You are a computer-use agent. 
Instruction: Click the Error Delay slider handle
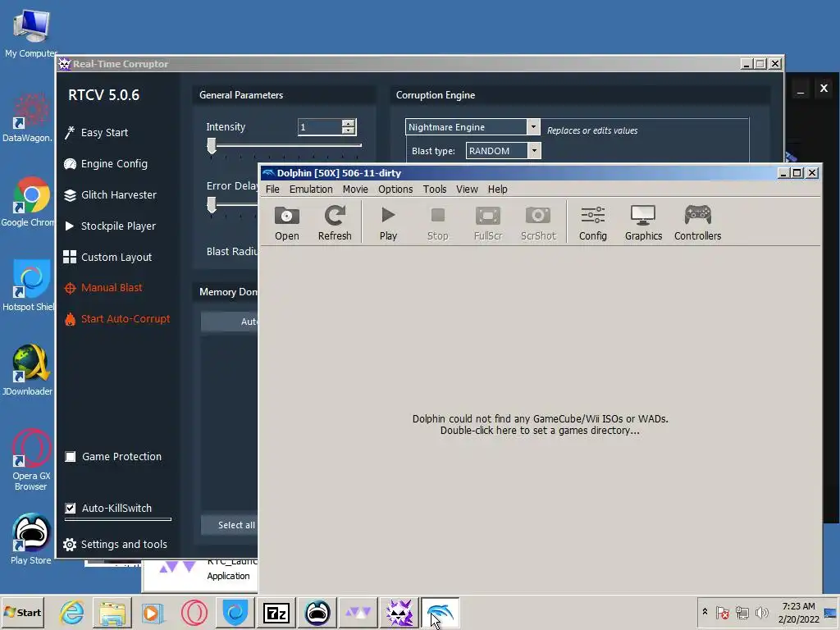tap(212, 204)
